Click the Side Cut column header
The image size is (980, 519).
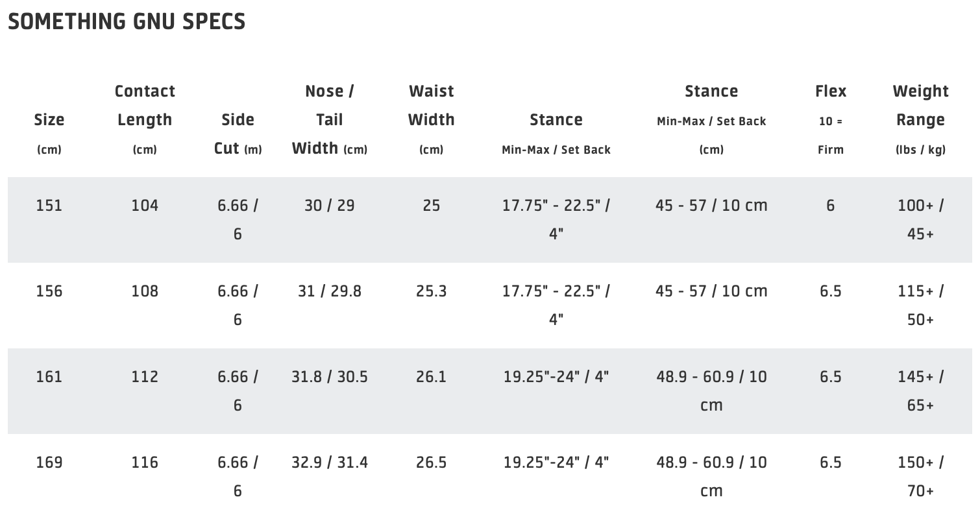click(238, 133)
